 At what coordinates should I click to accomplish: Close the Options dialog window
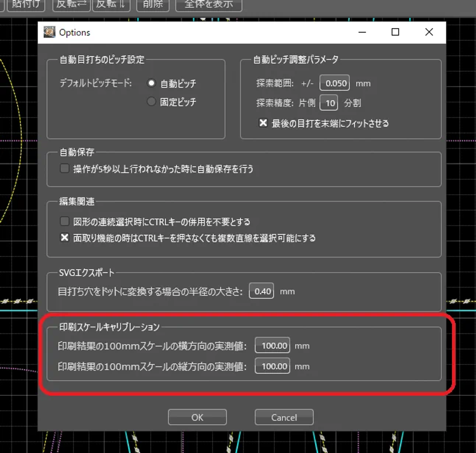click(429, 32)
